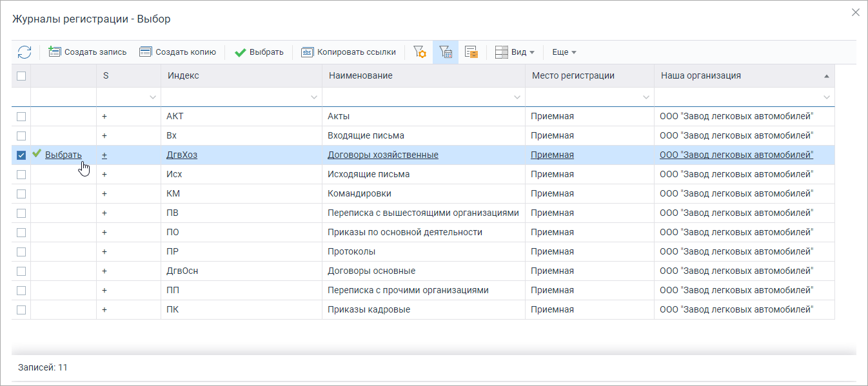This screenshot has height=386, width=868.
Task: Open the filter settings funnel icon
Action: coord(419,52)
